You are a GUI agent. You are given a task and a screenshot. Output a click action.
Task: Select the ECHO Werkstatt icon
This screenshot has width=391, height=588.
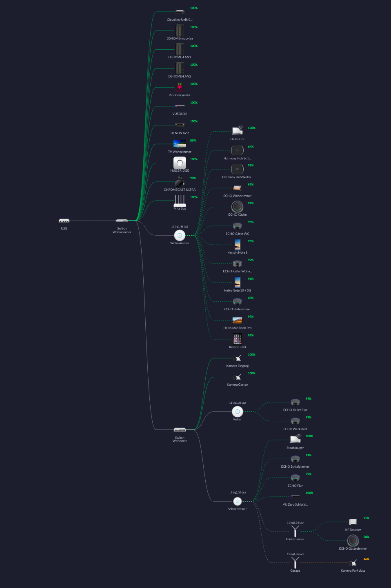tap(295, 421)
